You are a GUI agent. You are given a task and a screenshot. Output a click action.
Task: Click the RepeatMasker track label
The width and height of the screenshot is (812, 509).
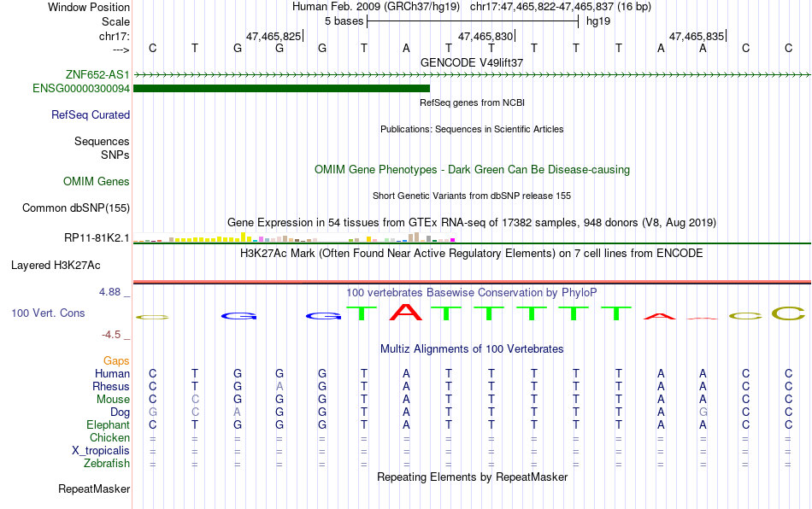[94, 489]
